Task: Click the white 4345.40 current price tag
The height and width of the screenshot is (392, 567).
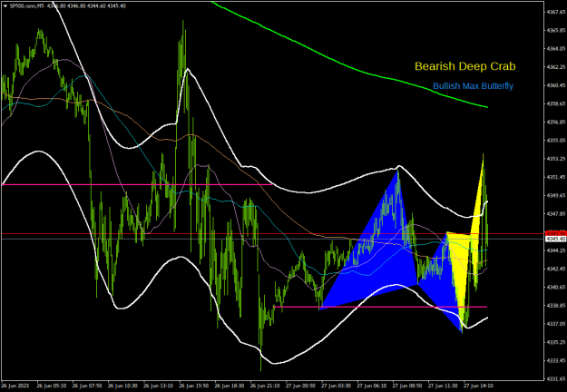Action: pyautogui.click(x=555, y=239)
